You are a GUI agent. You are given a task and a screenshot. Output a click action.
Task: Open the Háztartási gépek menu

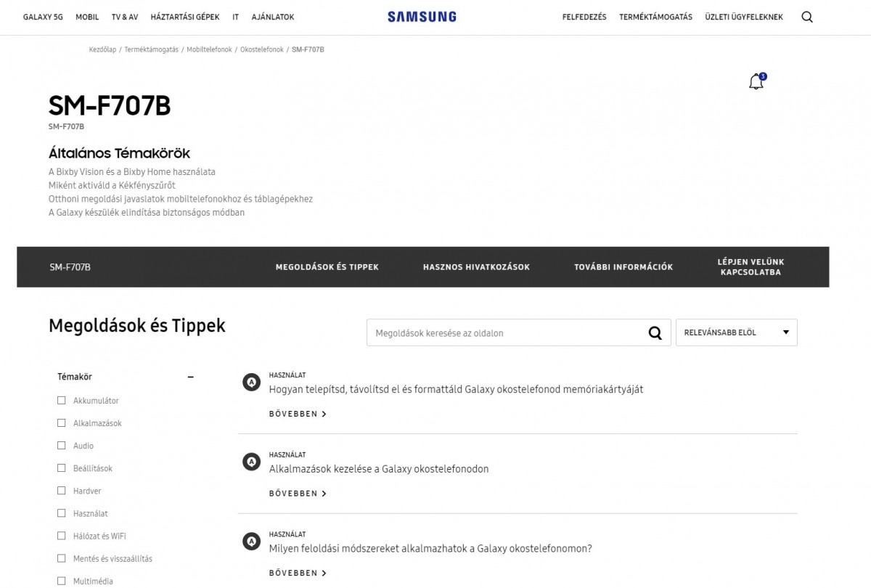pos(184,17)
